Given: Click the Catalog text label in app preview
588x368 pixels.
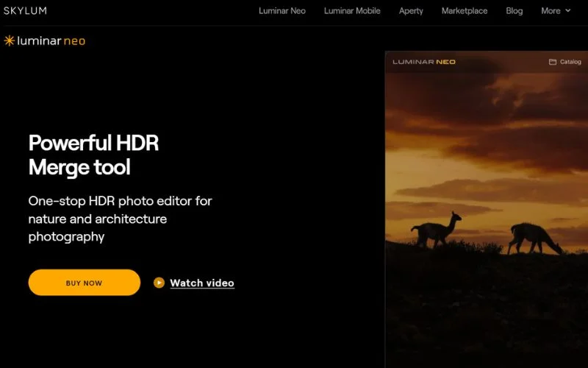Looking at the screenshot, I should [570, 62].
